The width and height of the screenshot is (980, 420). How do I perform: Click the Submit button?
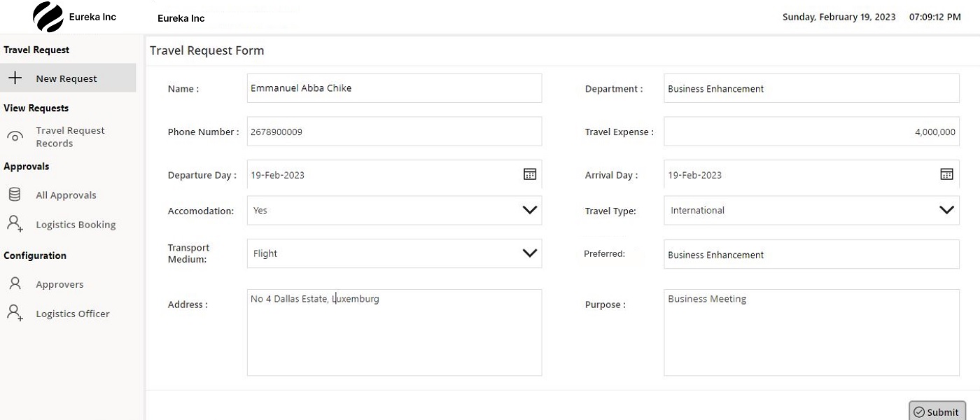tap(937, 412)
